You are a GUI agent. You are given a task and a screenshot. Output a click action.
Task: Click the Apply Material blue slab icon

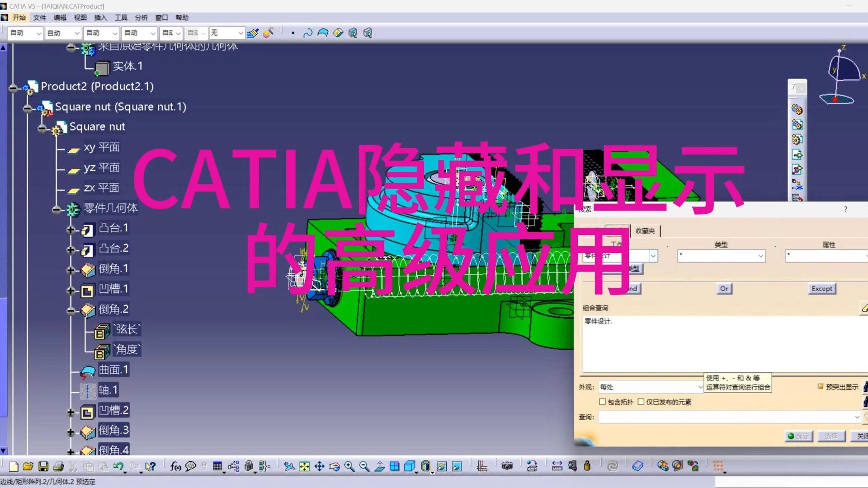coord(637,466)
